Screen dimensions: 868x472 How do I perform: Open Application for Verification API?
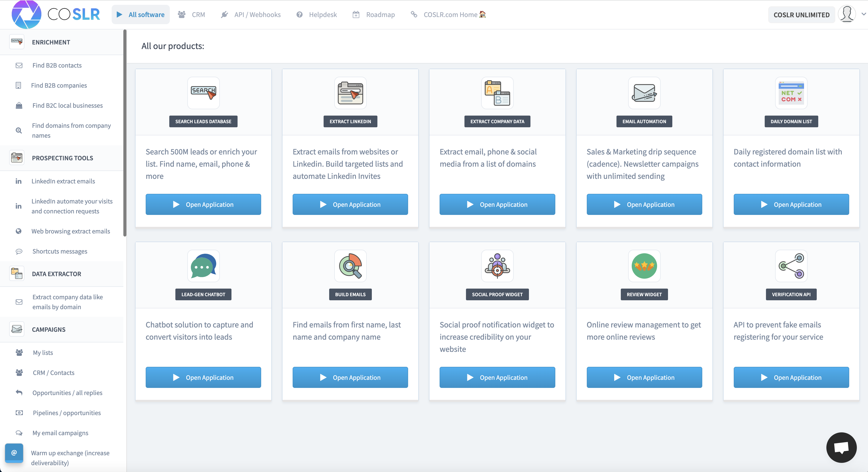point(791,377)
